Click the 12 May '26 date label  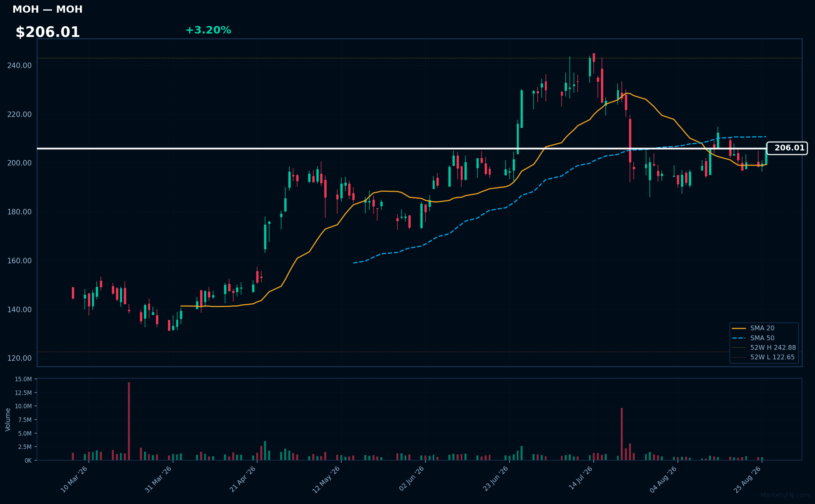click(x=326, y=479)
